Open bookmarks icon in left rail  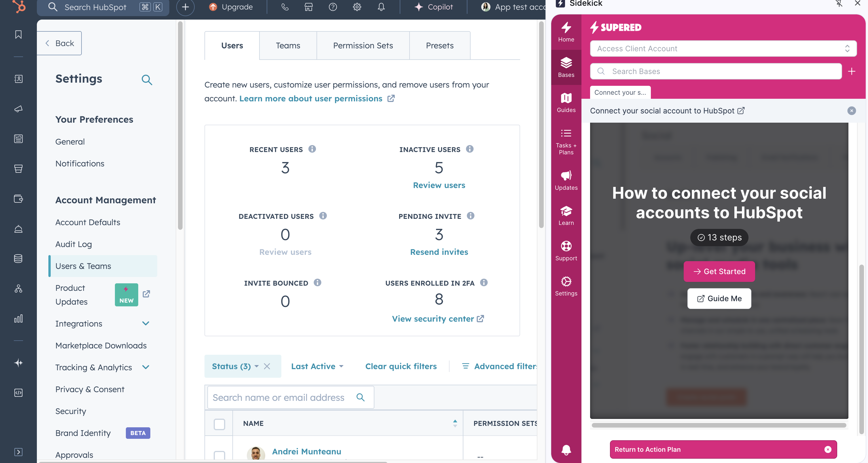(x=18, y=34)
